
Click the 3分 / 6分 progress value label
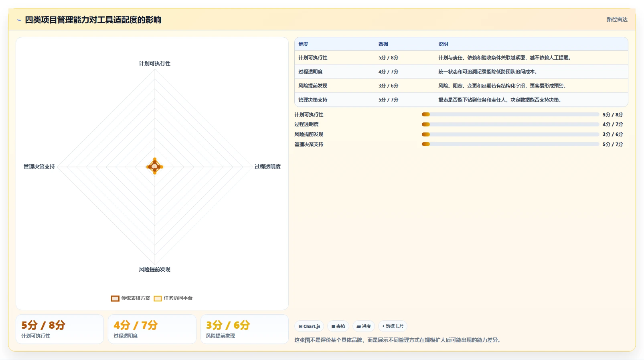pos(613,134)
